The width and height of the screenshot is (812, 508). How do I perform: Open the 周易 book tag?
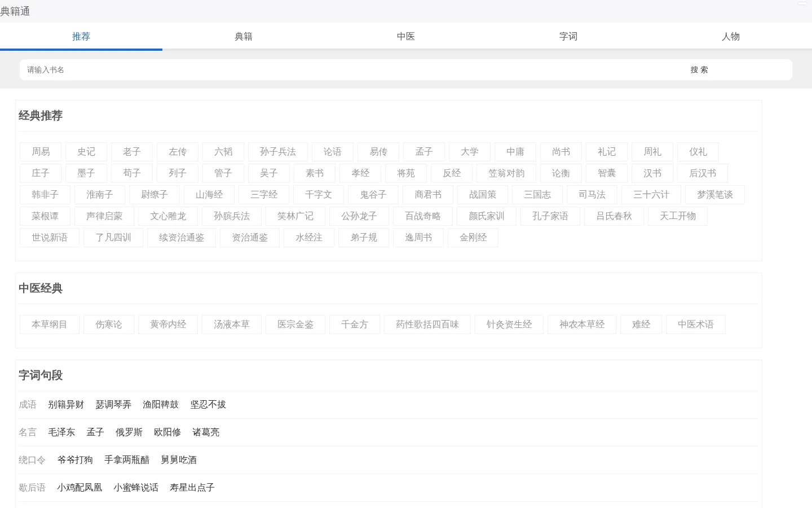41,152
